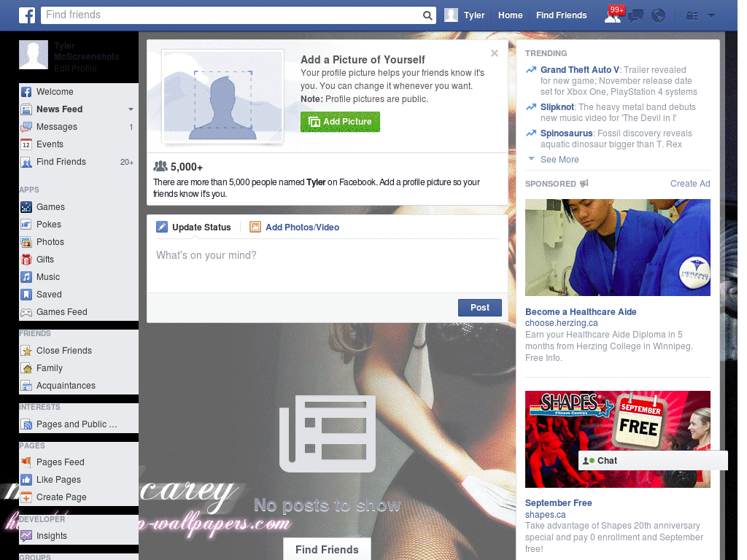
Task: Click the What's on your mind box
Action: pos(328,265)
